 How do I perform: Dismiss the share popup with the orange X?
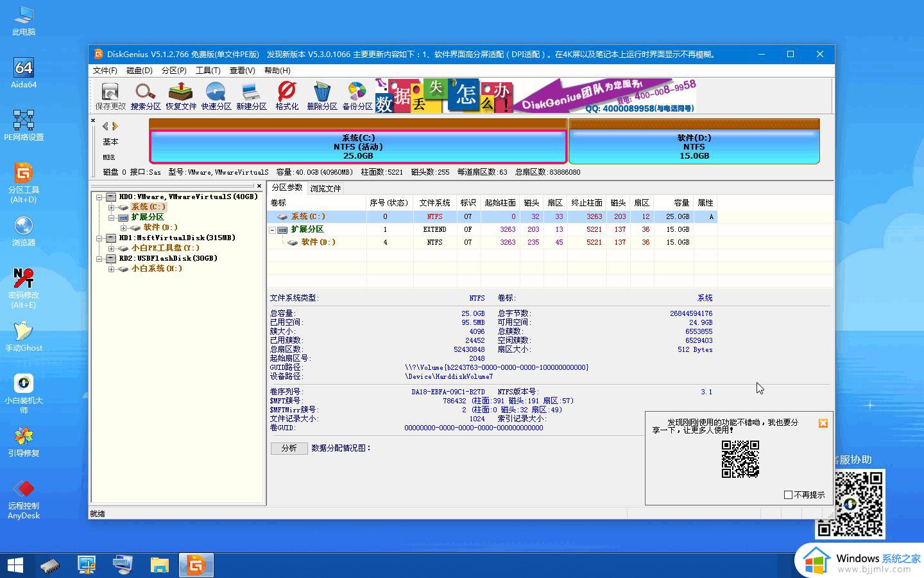click(823, 423)
